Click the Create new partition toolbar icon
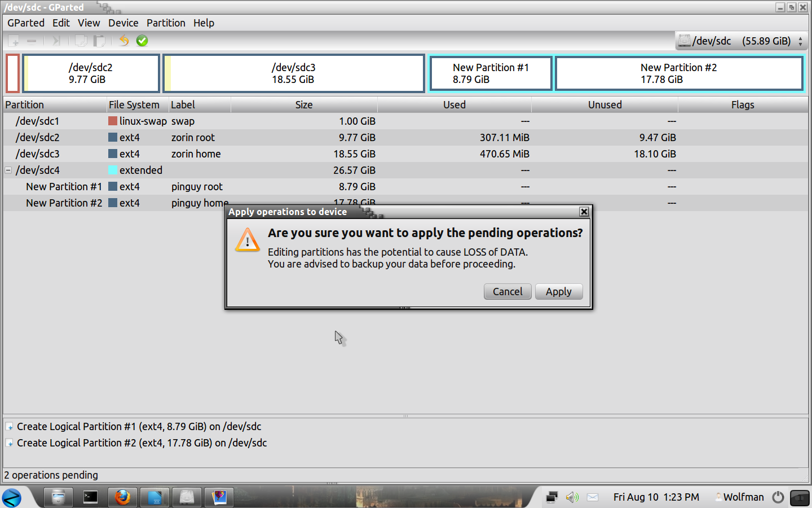This screenshot has width=812, height=508. coord(14,41)
